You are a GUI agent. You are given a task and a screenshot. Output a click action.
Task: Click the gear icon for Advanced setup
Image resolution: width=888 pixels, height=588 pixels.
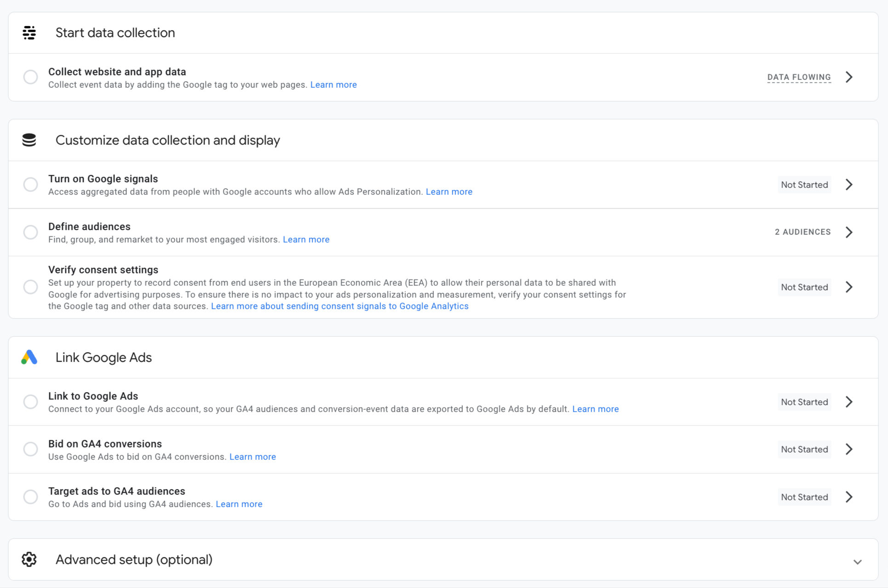pyautogui.click(x=29, y=560)
